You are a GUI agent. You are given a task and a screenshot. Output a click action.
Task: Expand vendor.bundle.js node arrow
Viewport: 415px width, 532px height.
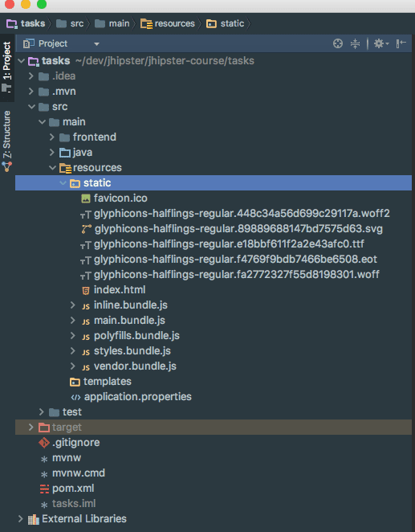click(x=73, y=366)
